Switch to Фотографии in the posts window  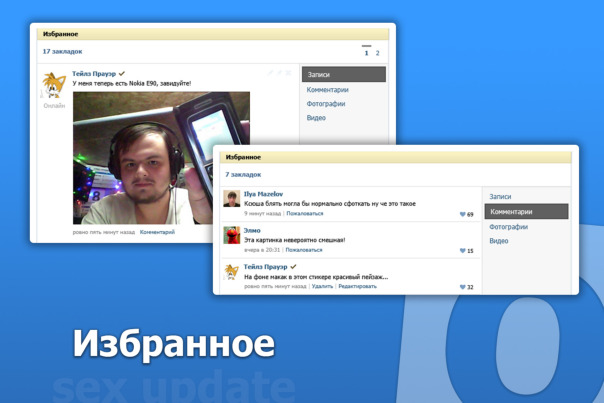[326, 104]
